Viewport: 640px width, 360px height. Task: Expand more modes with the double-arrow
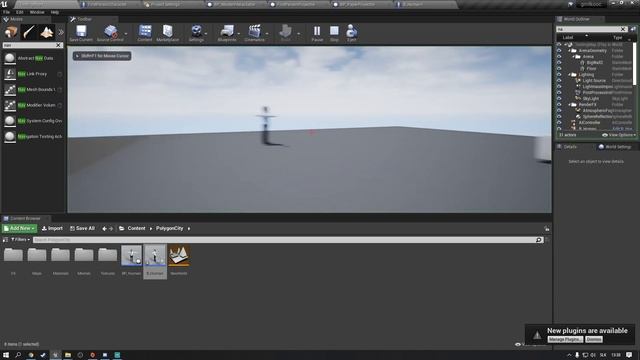[61, 32]
